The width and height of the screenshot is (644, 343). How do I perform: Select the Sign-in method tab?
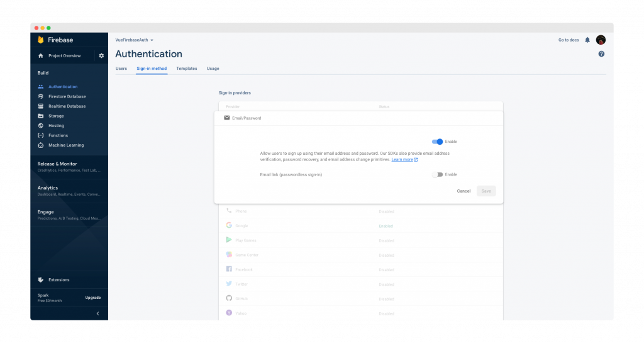click(x=152, y=69)
